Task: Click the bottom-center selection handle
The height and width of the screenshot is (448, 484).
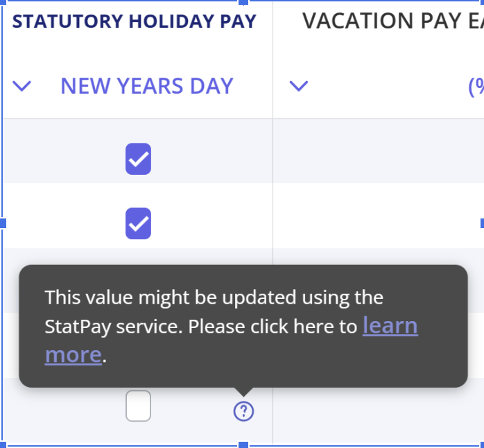Action: pos(243,445)
